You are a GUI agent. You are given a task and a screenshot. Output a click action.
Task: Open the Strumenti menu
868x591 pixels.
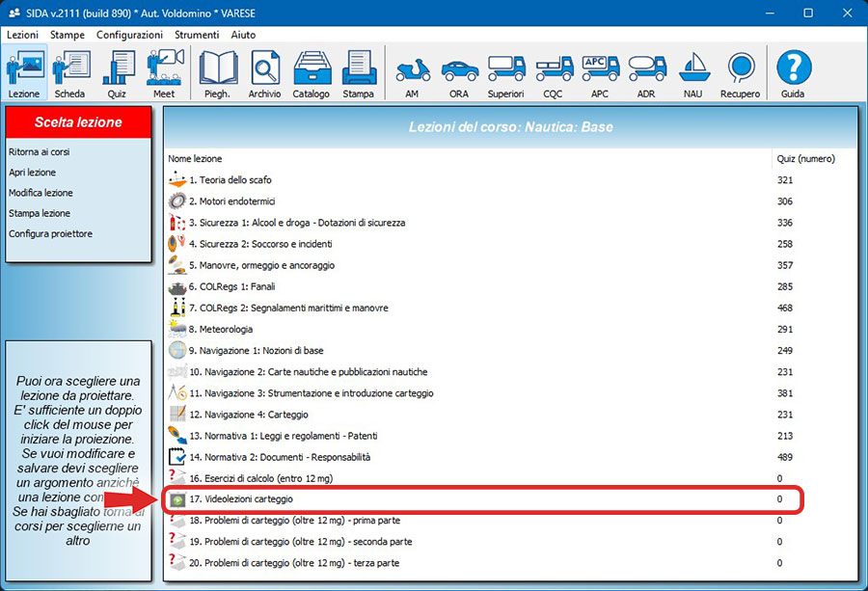(197, 35)
